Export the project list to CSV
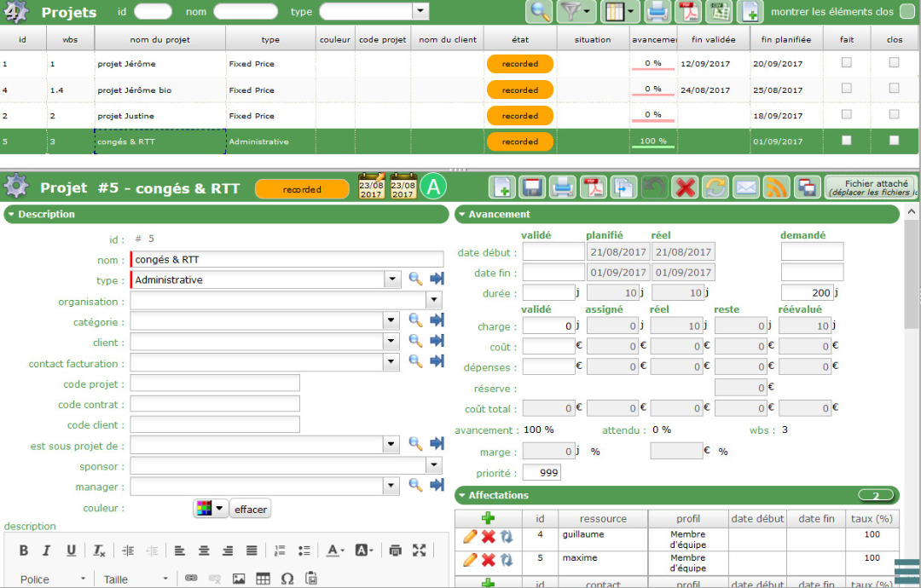Image resolution: width=921 pixels, height=588 pixels. (x=720, y=12)
